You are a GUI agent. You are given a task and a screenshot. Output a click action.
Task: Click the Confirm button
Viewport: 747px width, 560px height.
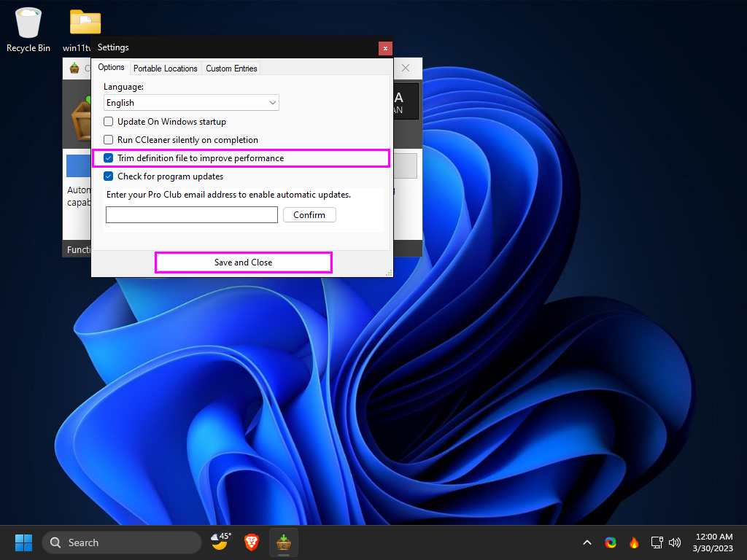[309, 215]
